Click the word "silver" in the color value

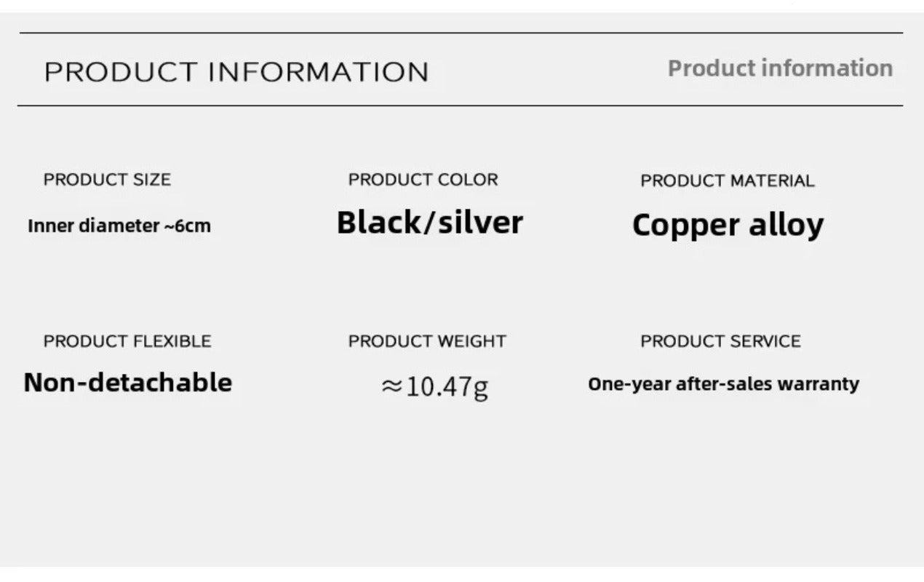[481, 223]
